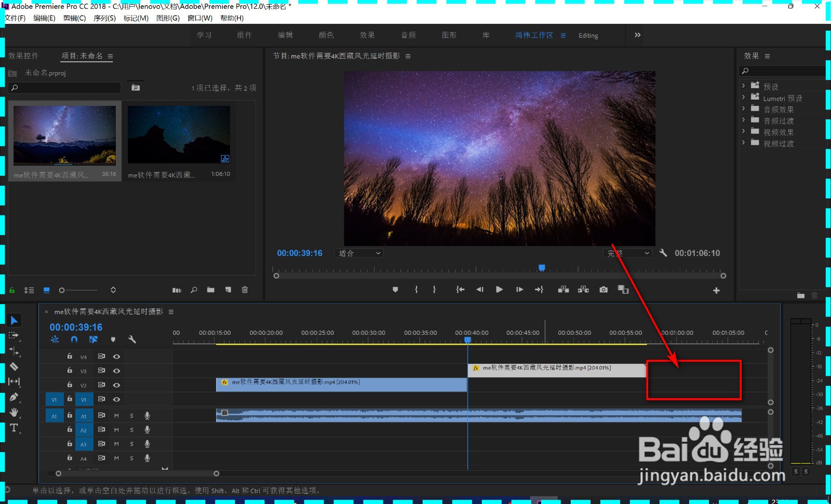Image resolution: width=831 pixels, height=504 pixels.
Task: Mark In point in program monitor
Action: [x=416, y=290]
